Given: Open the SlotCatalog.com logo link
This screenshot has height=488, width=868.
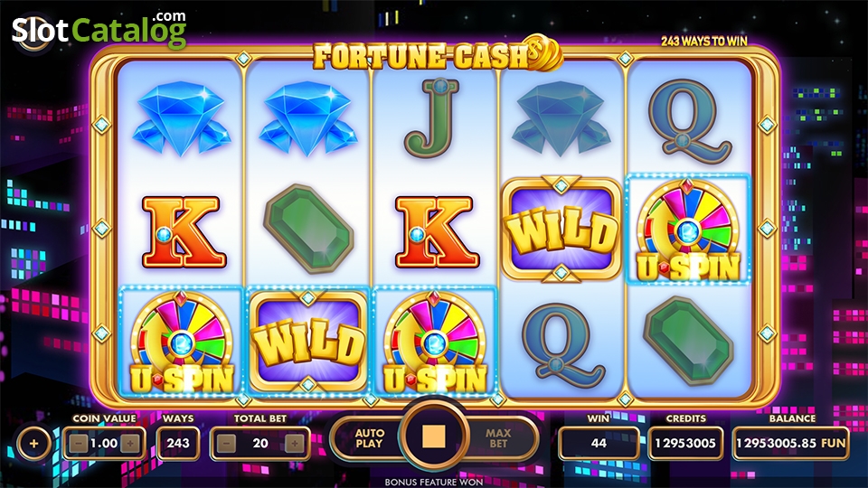Looking at the screenshot, I should click(99, 31).
